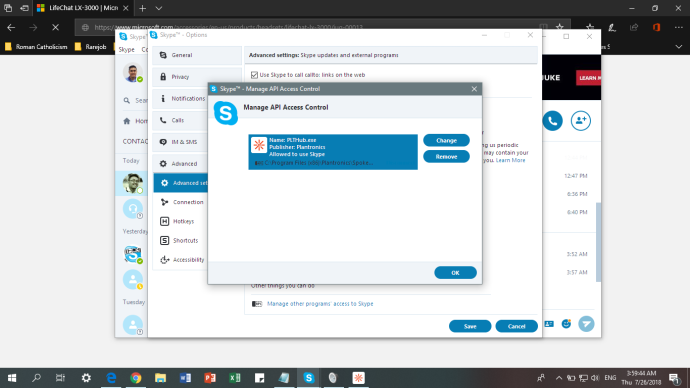Open taskbar search
Screen dimensions: 690x388
click(x=36, y=378)
